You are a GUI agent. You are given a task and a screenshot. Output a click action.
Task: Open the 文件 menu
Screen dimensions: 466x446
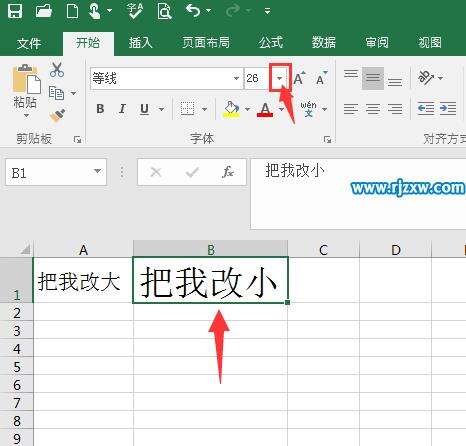click(x=29, y=43)
